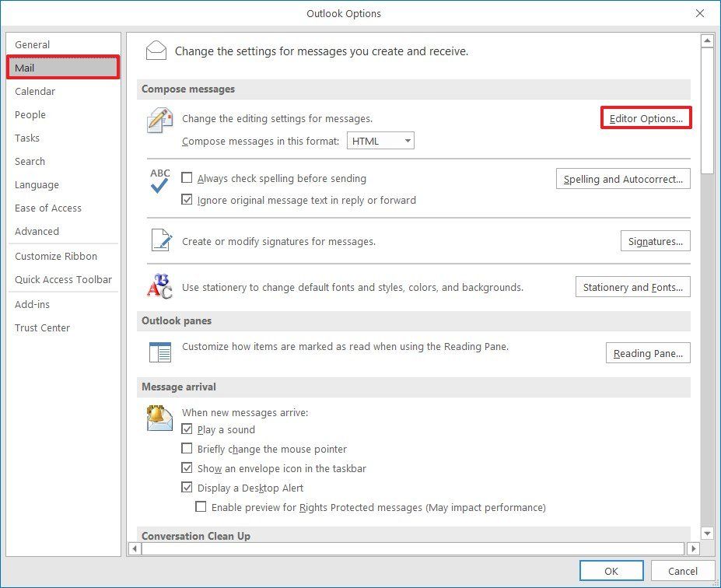Click the vertical scrollbar down arrow
This screenshot has width=721, height=588.
tap(707, 534)
